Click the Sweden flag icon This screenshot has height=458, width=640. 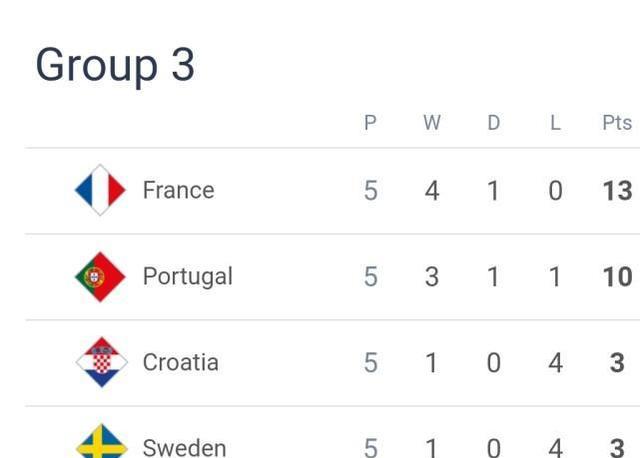point(100,443)
